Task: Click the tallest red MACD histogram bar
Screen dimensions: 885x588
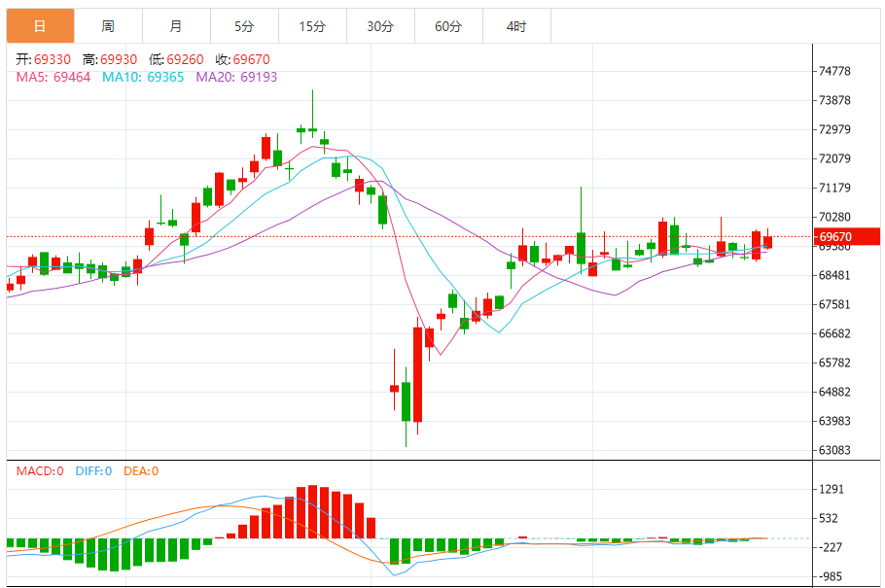Action: [x=313, y=512]
